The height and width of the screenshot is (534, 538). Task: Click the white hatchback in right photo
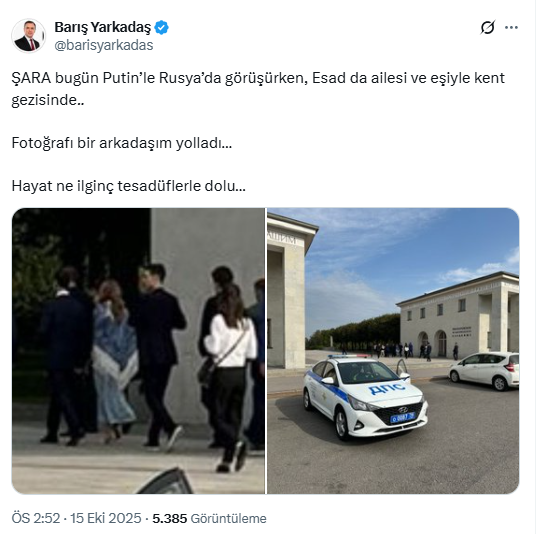pos(484,371)
